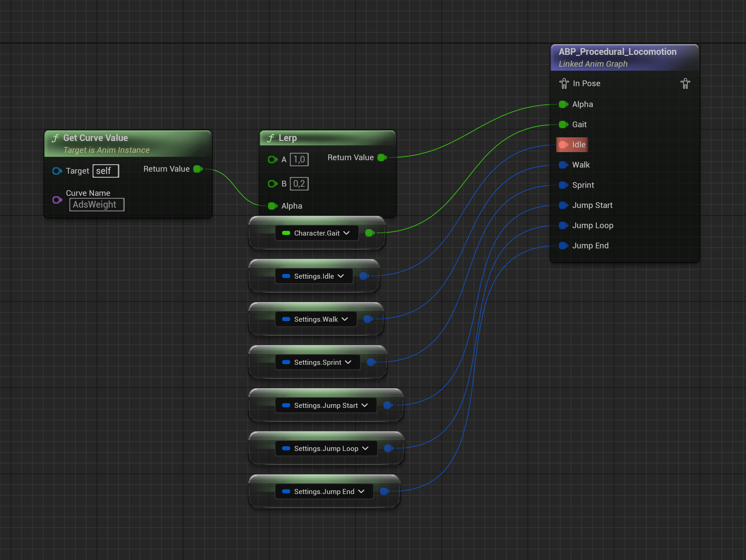Click the Return Value output pin on Lerp
This screenshot has width=746, height=560.
pos(382,157)
